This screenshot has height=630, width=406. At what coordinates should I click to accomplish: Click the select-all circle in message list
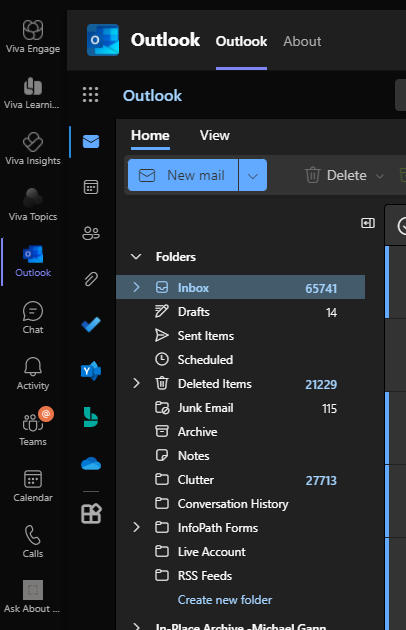coord(402,225)
